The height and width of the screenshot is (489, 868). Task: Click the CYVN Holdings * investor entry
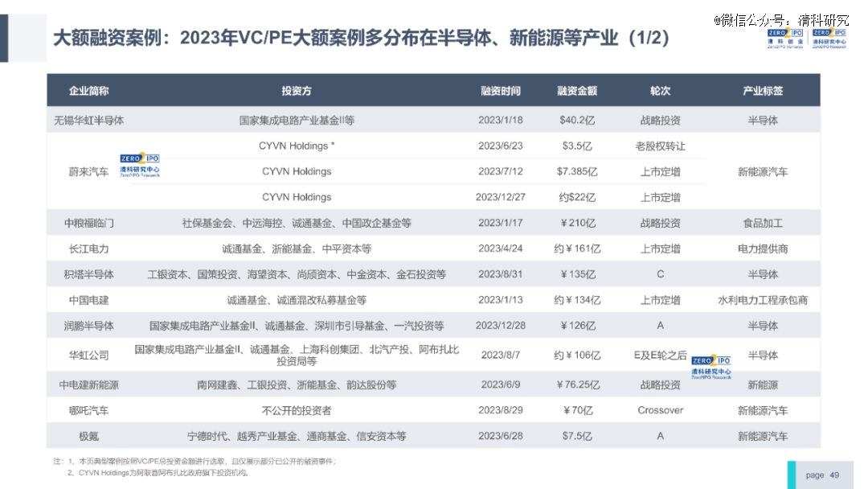pos(296,146)
